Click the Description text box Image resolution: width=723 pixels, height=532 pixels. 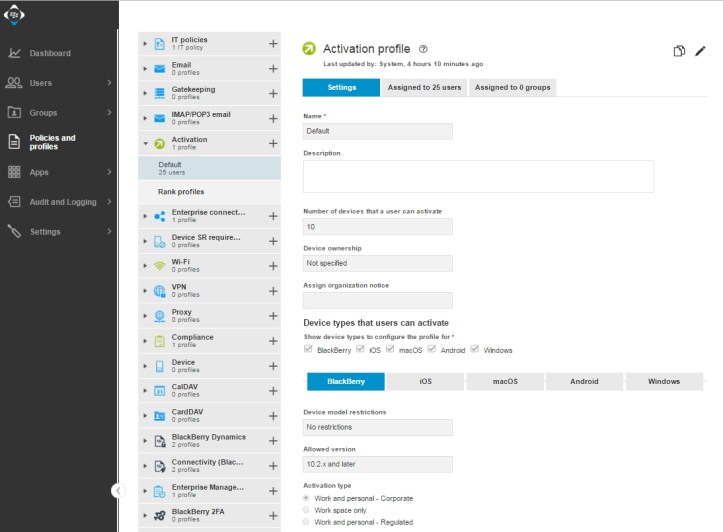click(478, 176)
